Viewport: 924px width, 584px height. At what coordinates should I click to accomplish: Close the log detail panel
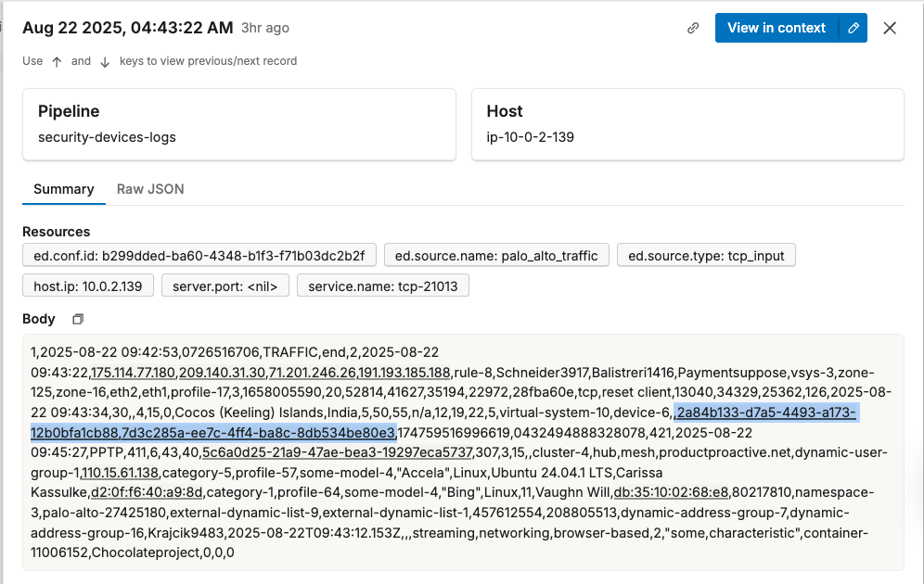coord(890,28)
